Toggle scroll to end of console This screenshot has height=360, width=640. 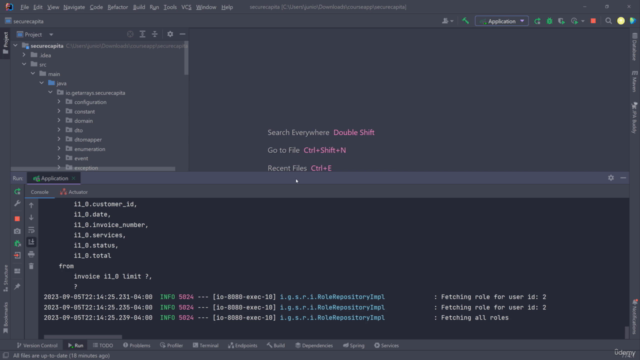click(x=31, y=242)
